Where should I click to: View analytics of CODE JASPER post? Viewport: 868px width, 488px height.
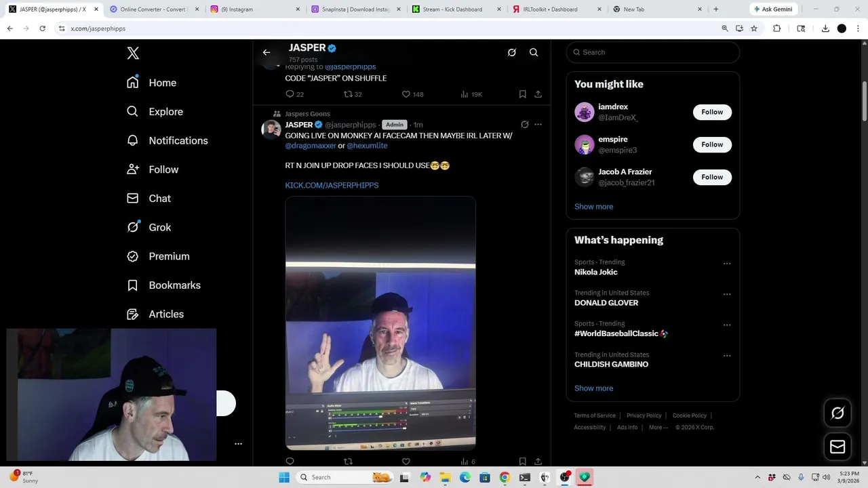471,94
